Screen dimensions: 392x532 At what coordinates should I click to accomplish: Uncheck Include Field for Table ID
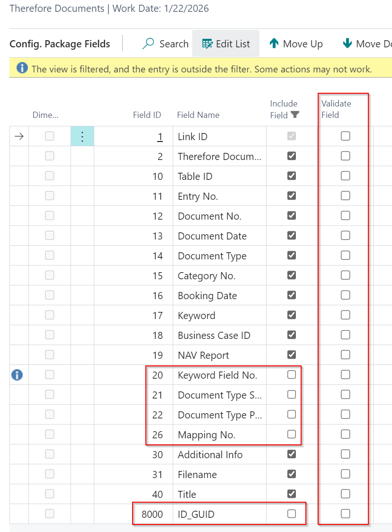click(x=292, y=176)
